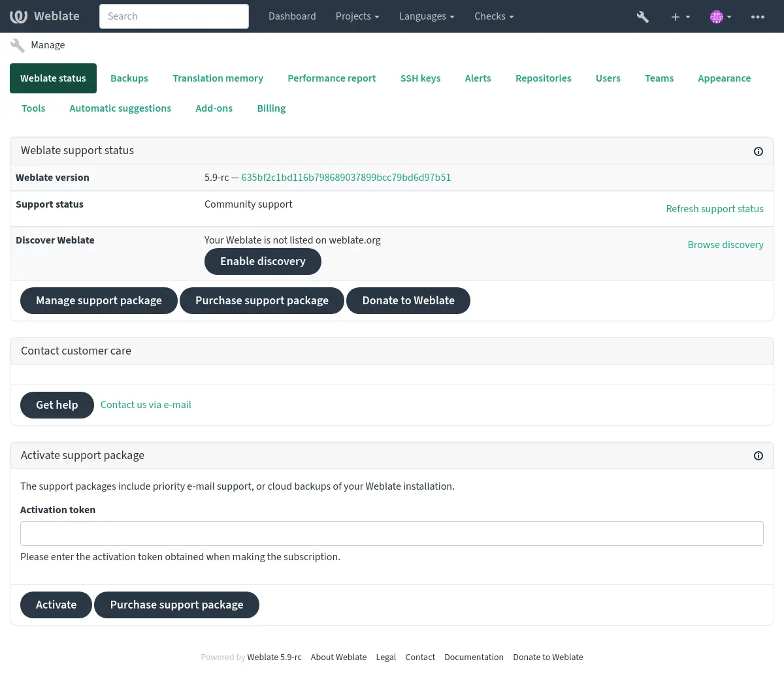Click Purchase support package beside Donate button
Viewport: 784px width, 696px height.
tap(262, 301)
